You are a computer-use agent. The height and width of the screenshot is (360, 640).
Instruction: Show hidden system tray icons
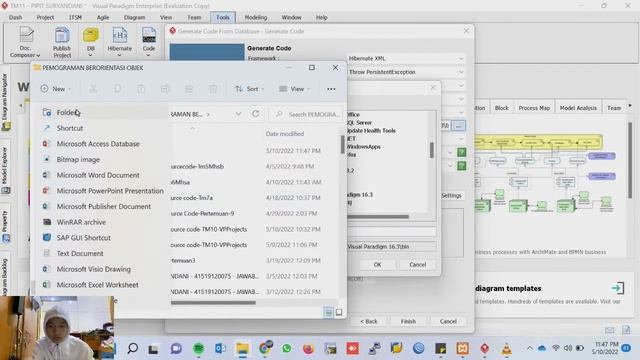coord(529,348)
